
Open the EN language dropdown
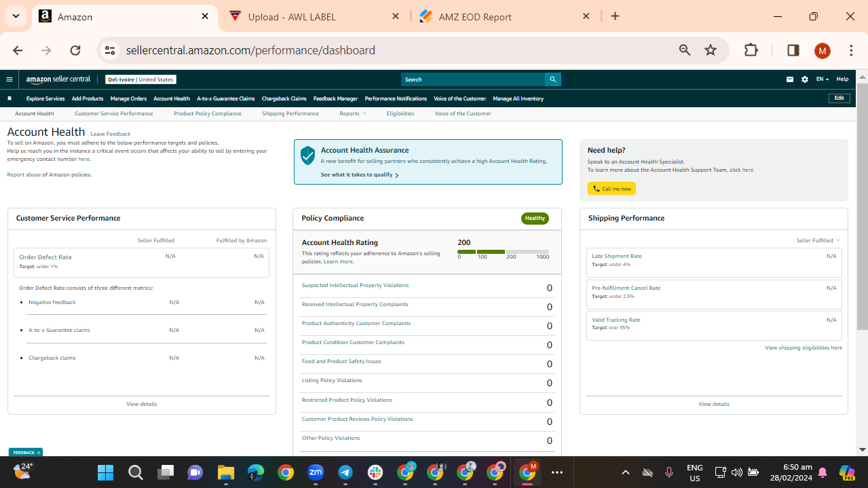tap(822, 79)
